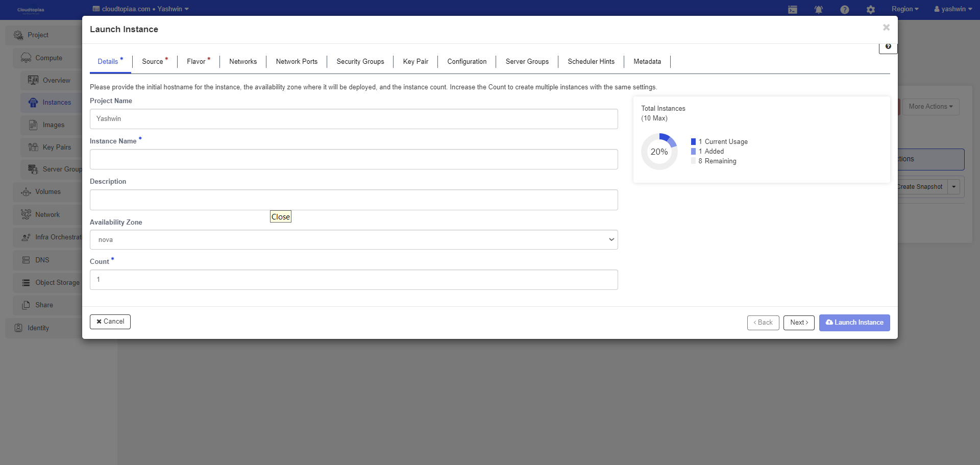Image resolution: width=980 pixels, height=465 pixels.
Task: Open the settings gear icon
Action: pyautogui.click(x=870, y=10)
